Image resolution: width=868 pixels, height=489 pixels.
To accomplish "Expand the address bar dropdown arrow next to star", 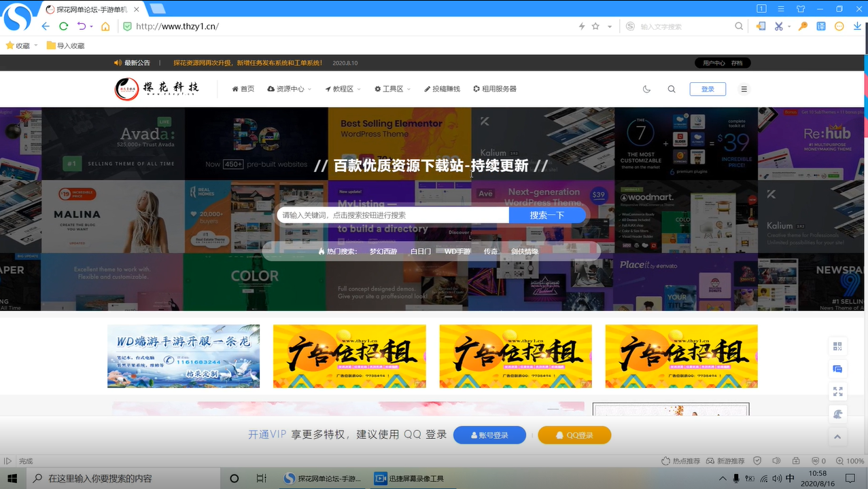I will (x=610, y=26).
